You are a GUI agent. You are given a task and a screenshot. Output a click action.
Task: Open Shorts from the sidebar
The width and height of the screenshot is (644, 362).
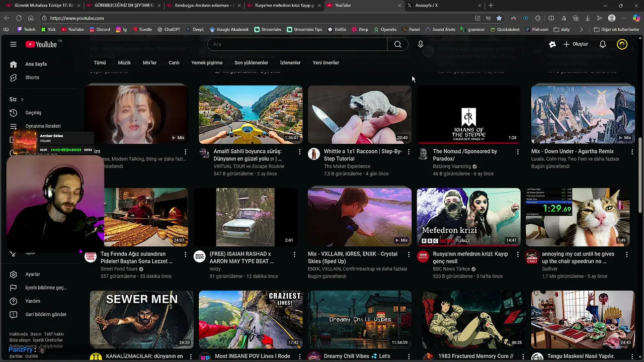point(32,77)
